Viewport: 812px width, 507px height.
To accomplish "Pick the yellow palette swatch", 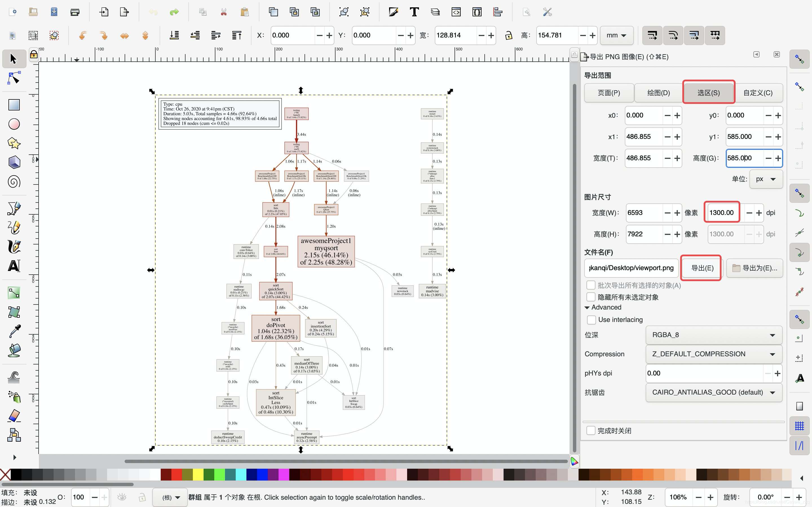I will click(x=198, y=475).
